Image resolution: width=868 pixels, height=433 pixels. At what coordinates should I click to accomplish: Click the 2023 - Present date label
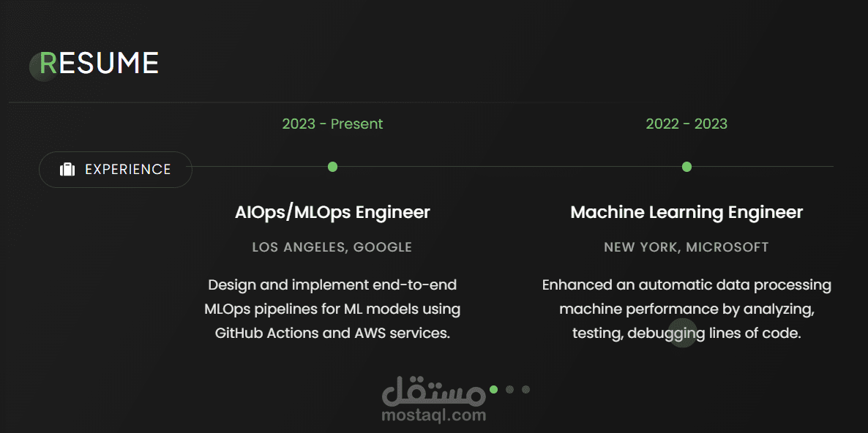332,124
